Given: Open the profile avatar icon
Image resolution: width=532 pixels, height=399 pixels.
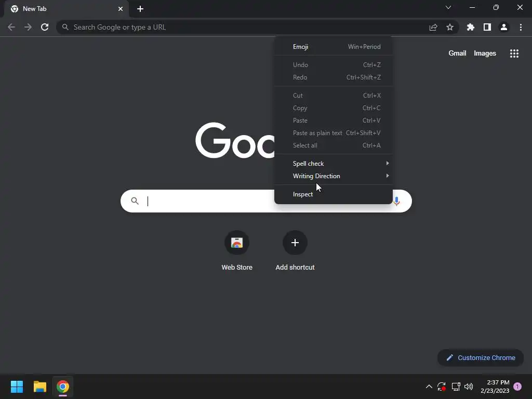Looking at the screenshot, I should point(504,27).
